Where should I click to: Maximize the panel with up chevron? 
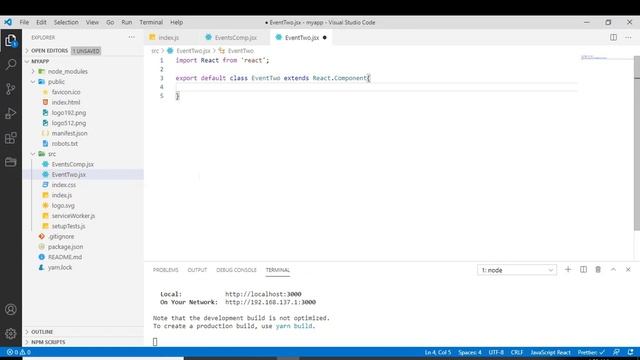tap(613, 269)
